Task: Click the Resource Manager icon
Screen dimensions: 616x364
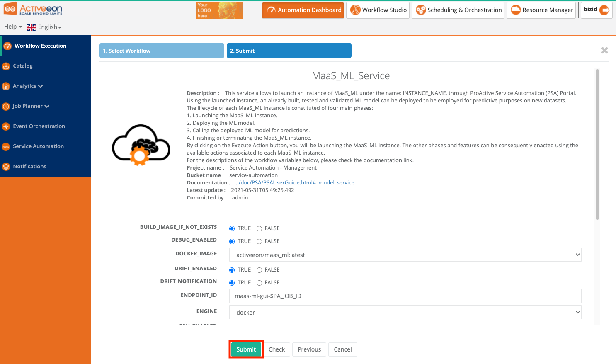Action: (516, 10)
